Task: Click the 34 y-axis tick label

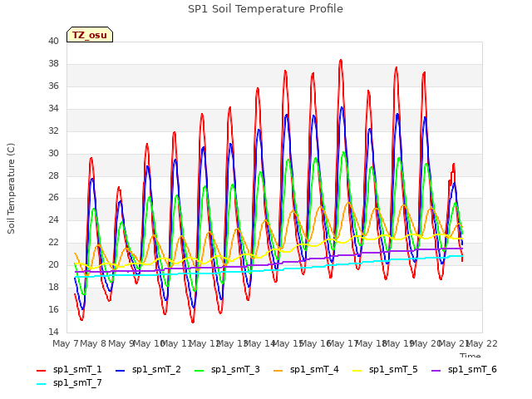Action: [x=53, y=108]
